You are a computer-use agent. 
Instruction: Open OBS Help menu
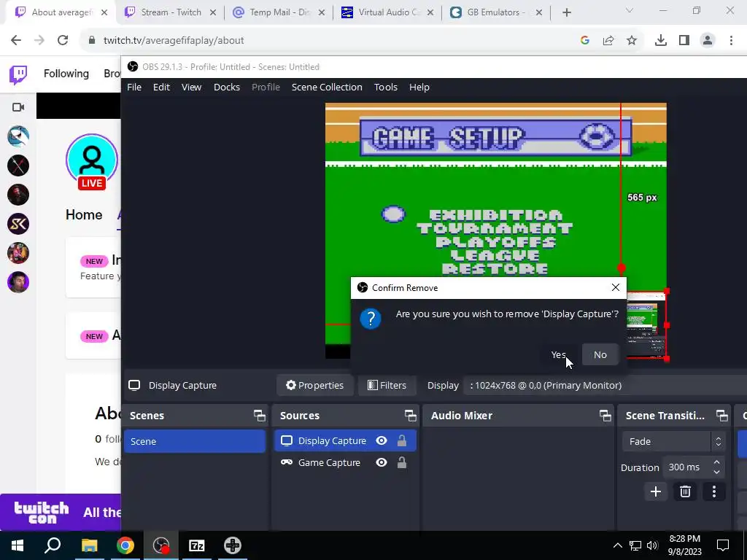[419, 87]
